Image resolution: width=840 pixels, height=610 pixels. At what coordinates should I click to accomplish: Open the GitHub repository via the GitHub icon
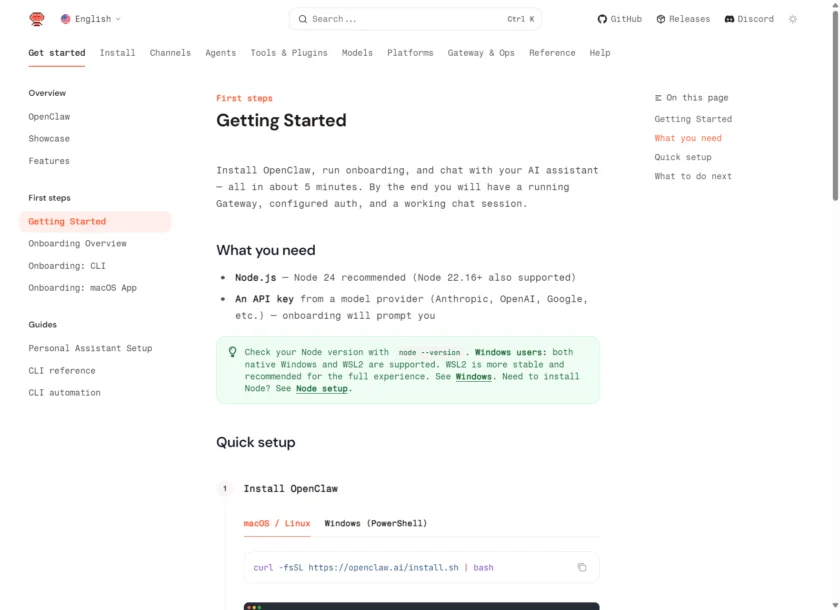point(601,18)
